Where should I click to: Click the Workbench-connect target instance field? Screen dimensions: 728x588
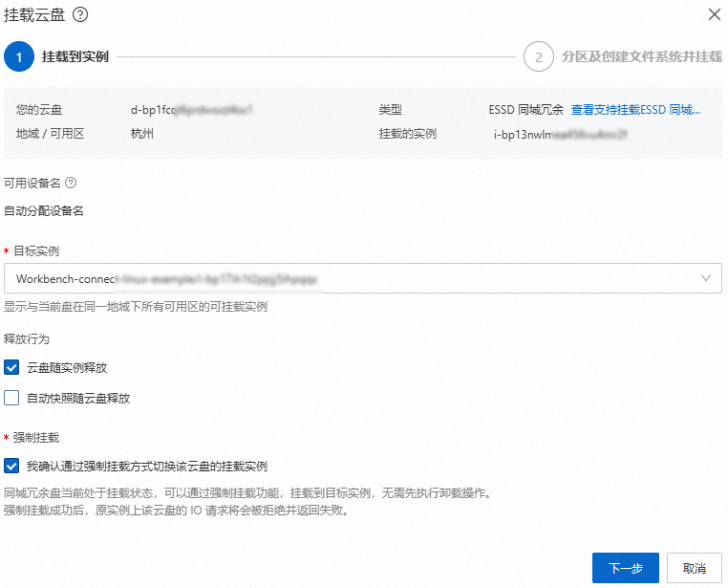coord(363,278)
